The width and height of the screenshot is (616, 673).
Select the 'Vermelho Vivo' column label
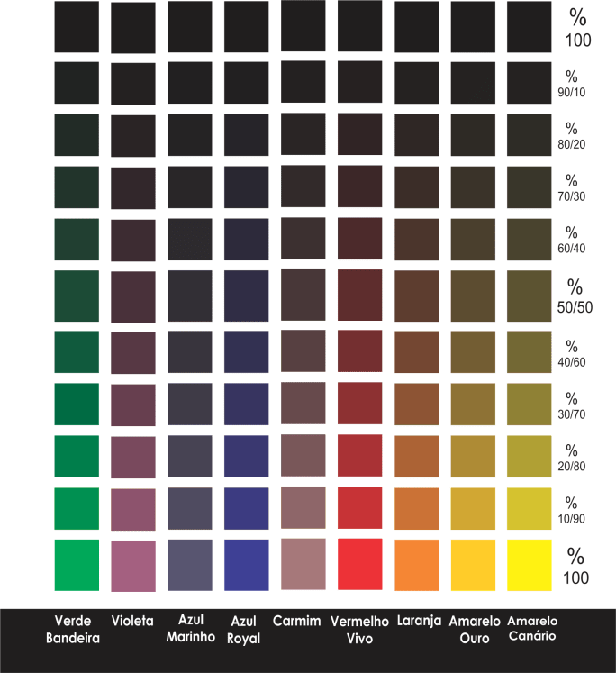[359, 629]
